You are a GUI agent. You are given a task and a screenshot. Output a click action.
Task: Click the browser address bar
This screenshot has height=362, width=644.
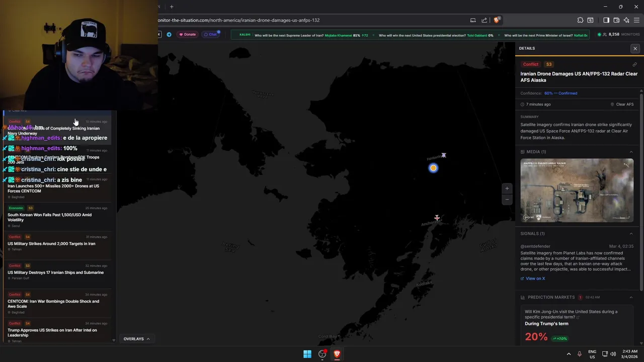[312, 20]
